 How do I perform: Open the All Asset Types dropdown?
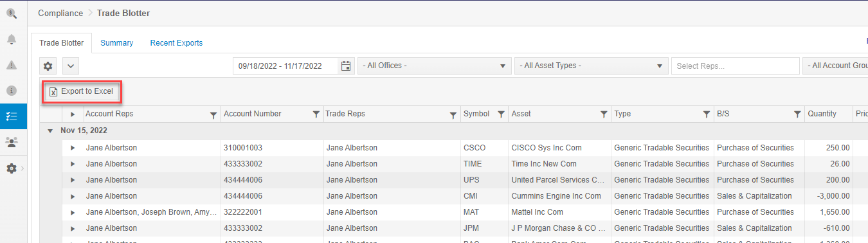[x=591, y=66]
